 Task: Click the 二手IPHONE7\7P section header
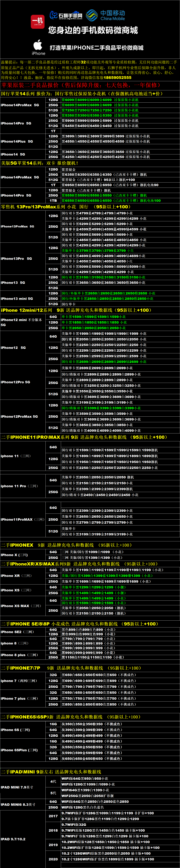point(71,668)
